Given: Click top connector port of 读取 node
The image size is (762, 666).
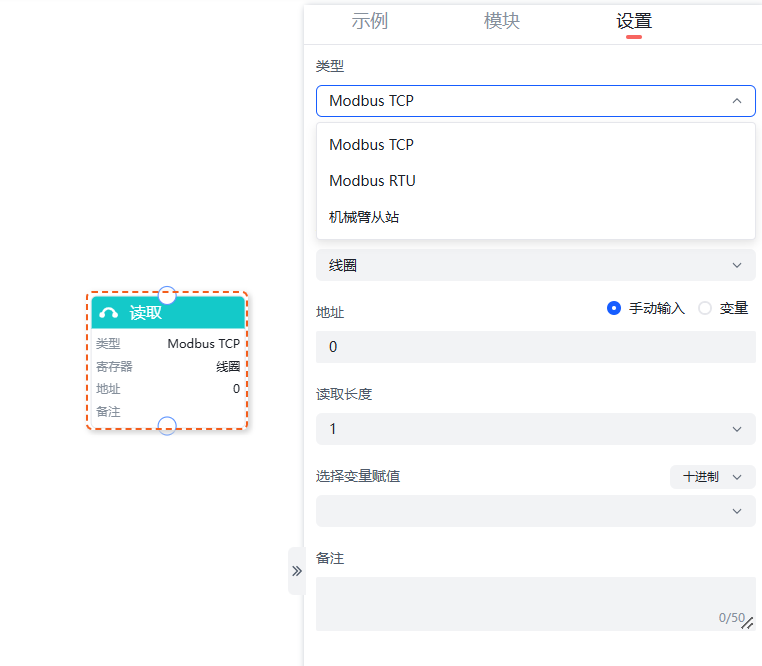Looking at the screenshot, I should [x=167, y=295].
